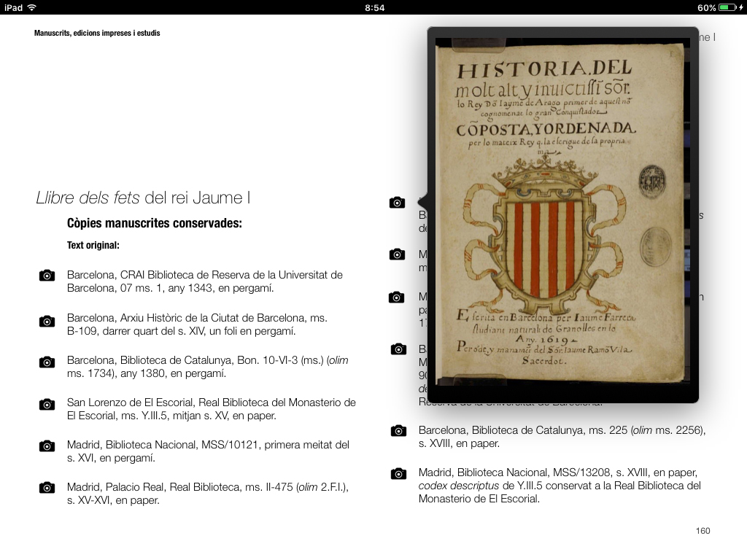The image size is (747, 560).
Task: Tap camera icon beside Bon. 10-VI-3 manuscript
Action: click(x=47, y=362)
